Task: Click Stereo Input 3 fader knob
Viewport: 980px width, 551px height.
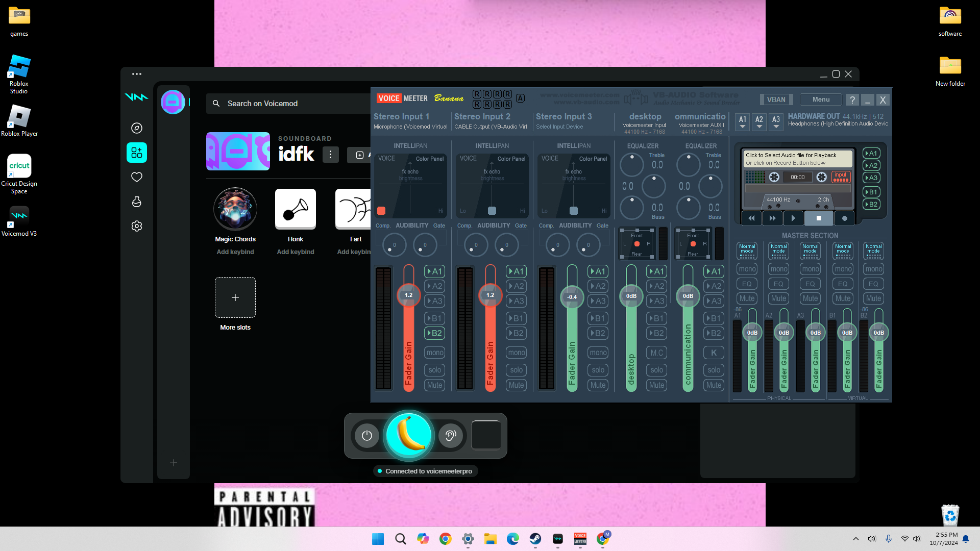Action: click(572, 297)
